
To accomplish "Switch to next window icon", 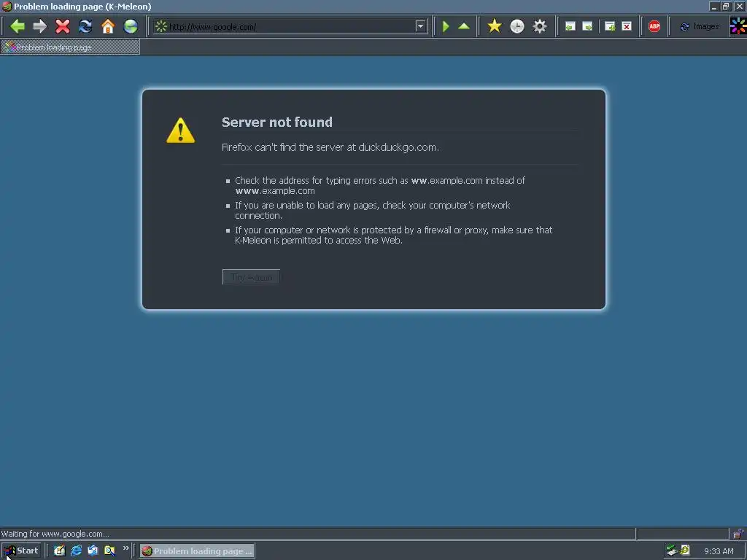I will coord(587,26).
